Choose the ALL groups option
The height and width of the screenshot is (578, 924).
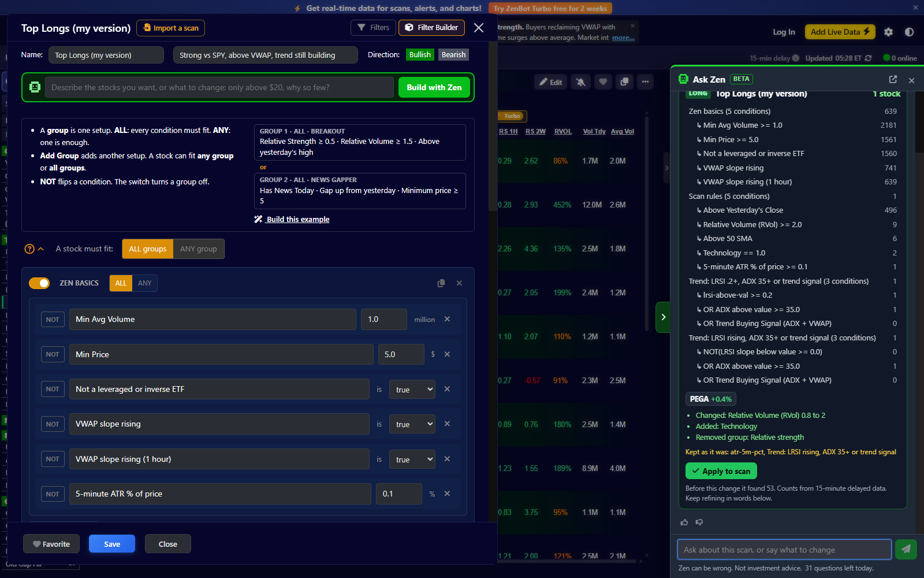pos(148,249)
